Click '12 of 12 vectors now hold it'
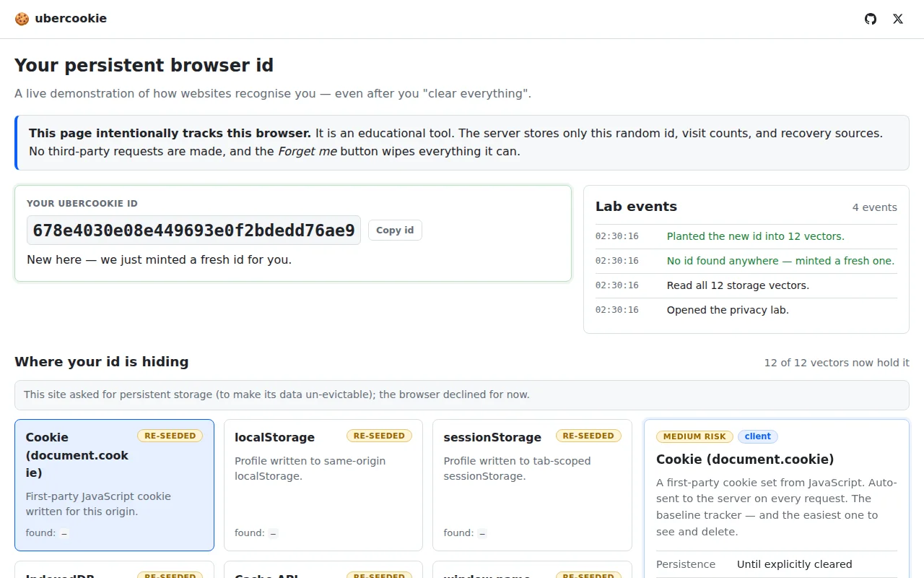This screenshot has height=578, width=924. [x=837, y=363]
